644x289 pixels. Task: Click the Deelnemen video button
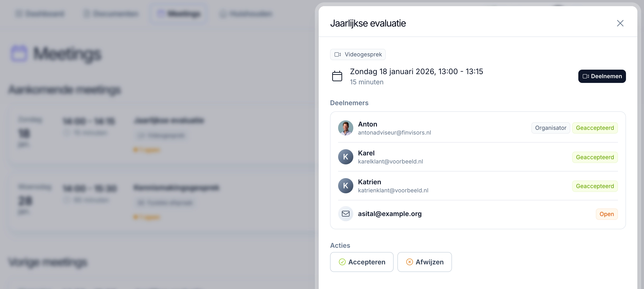pyautogui.click(x=602, y=76)
